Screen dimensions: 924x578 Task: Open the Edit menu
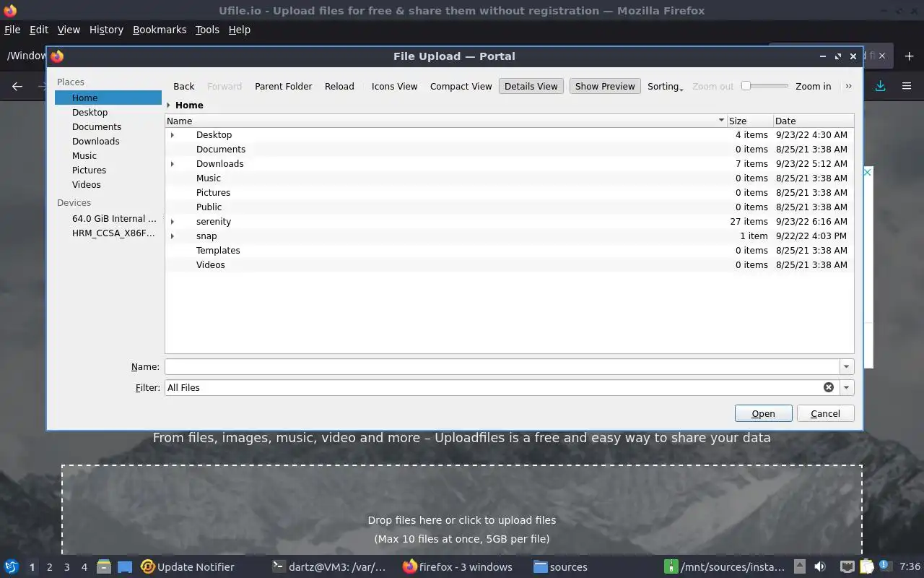[x=39, y=30]
